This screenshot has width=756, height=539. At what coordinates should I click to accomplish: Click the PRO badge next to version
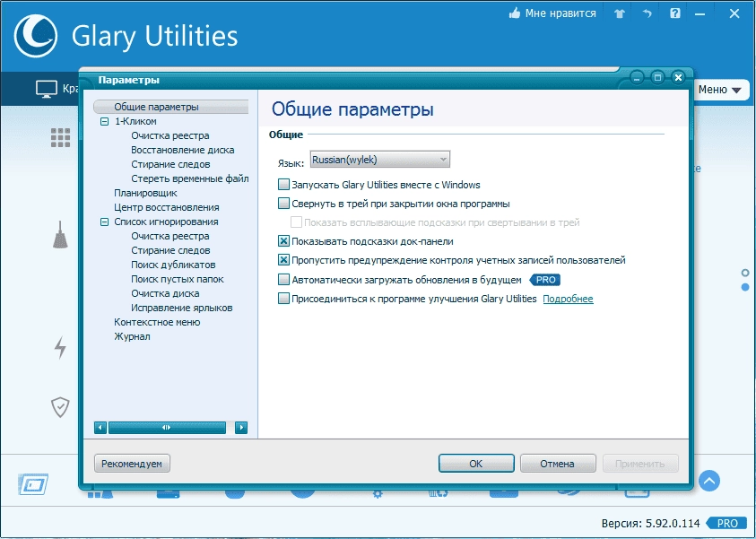tap(726, 523)
